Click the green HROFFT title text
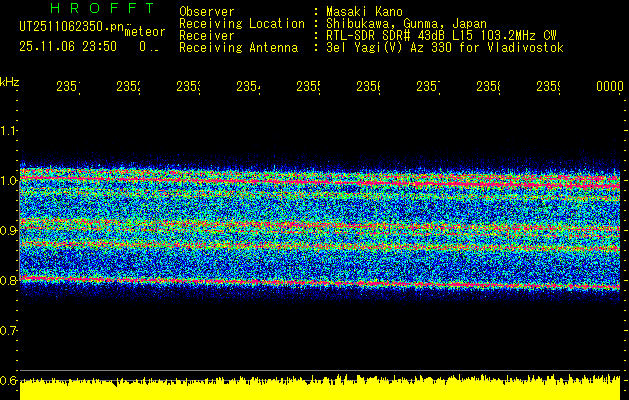The width and height of the screenshot is (629, 400). click(x=102, y=8)
